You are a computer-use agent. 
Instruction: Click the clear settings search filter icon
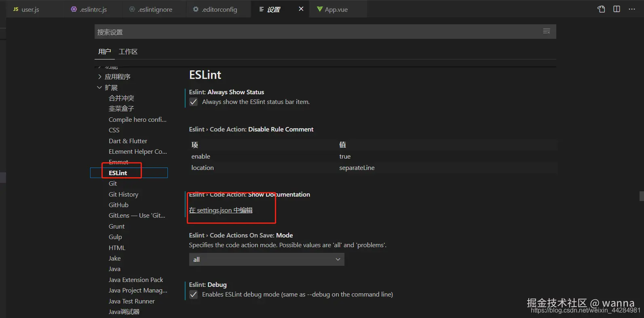coord(547,32)
